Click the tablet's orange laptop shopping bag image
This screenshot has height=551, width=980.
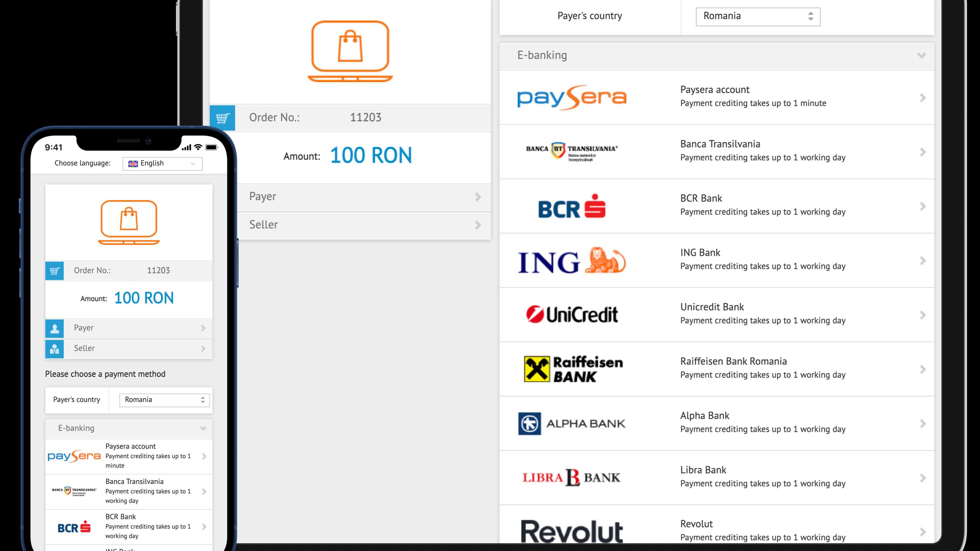tap(350, 51)
